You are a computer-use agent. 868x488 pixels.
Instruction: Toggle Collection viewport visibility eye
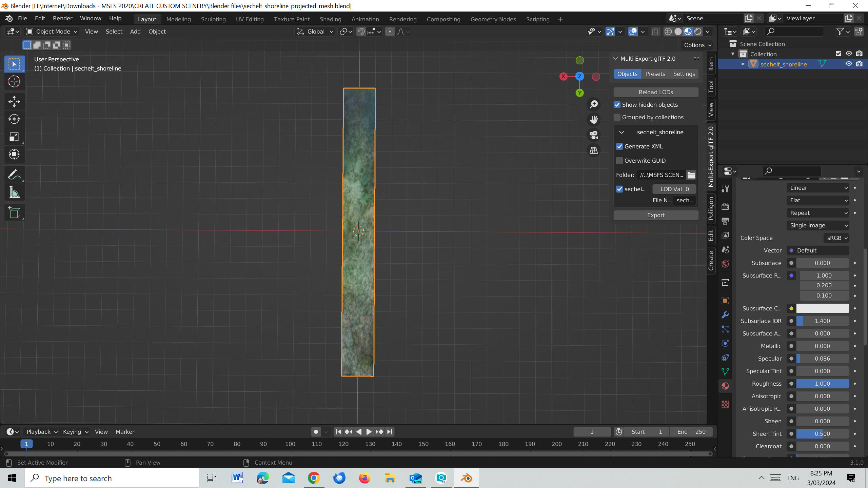coord(849,54)
